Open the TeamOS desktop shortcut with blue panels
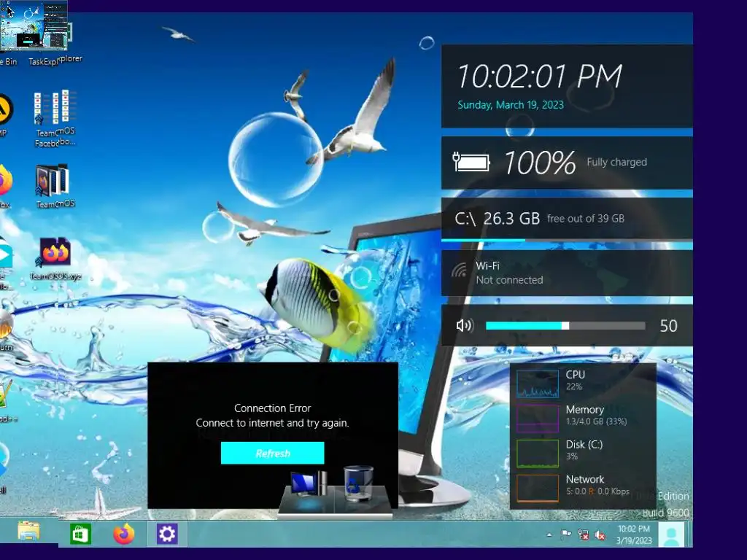 click(54, 186)
